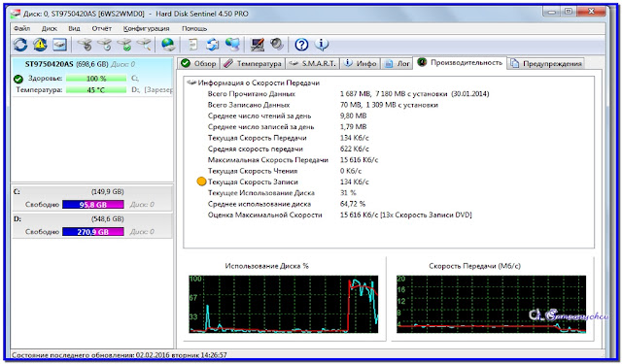The width and height of the screenshot is (622, 364).
Task: Click the disk window panel toolbar icon
Action: point(60,45)
